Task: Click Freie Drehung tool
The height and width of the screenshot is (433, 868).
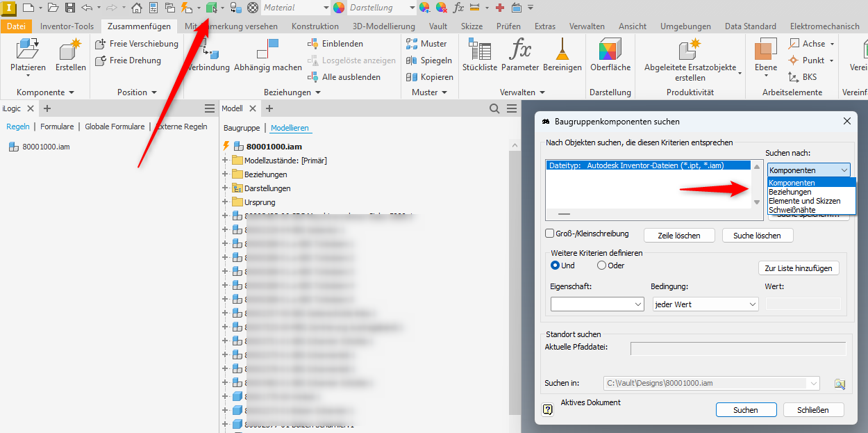Action: pos(128,60)
